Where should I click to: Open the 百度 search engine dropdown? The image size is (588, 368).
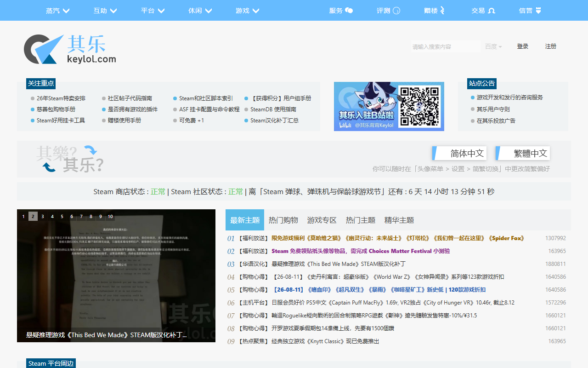(x=493, y=46)
